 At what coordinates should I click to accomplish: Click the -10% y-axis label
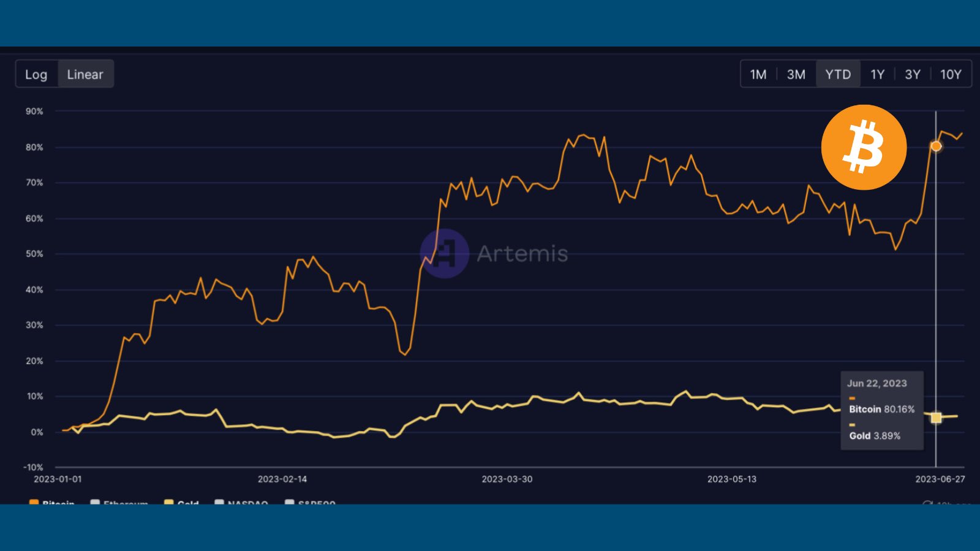coord(33,467)
